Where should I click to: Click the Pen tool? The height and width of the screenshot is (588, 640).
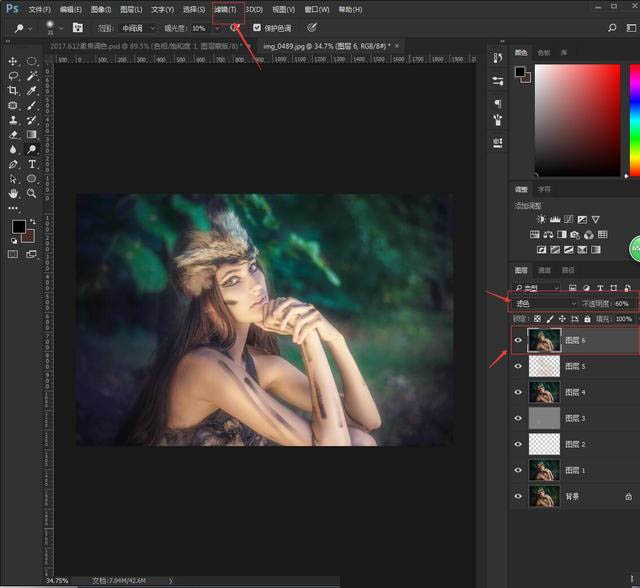13,164
